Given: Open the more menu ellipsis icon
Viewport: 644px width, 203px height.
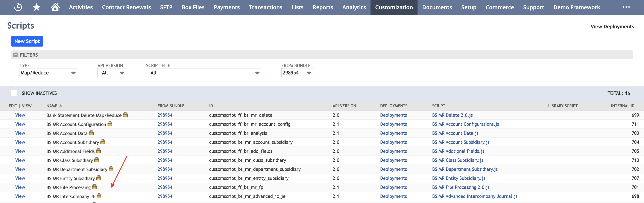Looking at the screenshot, I should click(x=626, y=7).
